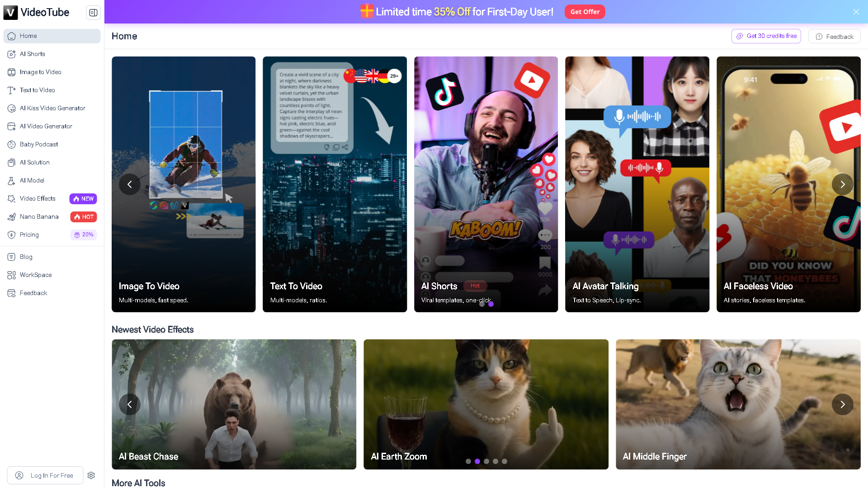
Task: Switch to the Blog section
Action: [x=26, y=257]
